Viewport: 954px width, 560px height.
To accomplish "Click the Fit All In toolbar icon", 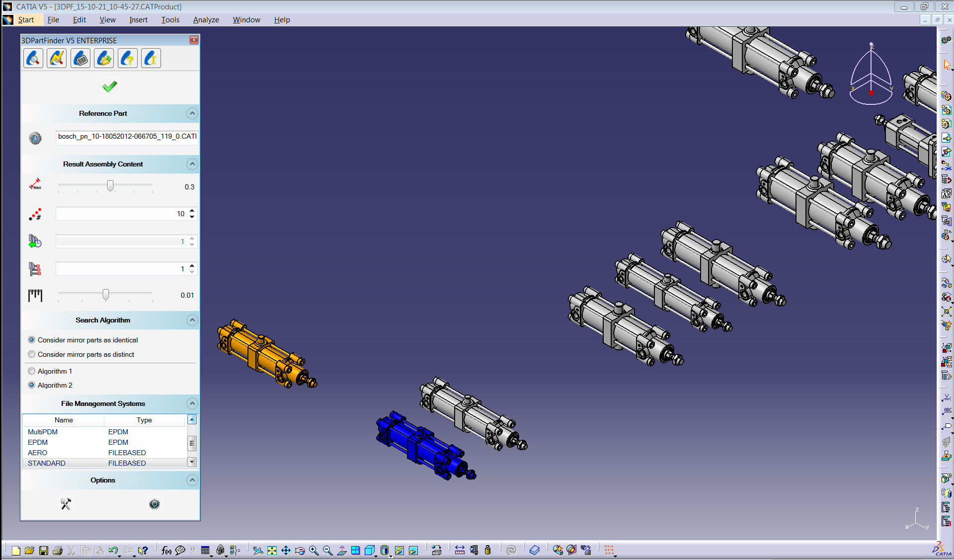I will pyautogui.click(x=272, y=550).
